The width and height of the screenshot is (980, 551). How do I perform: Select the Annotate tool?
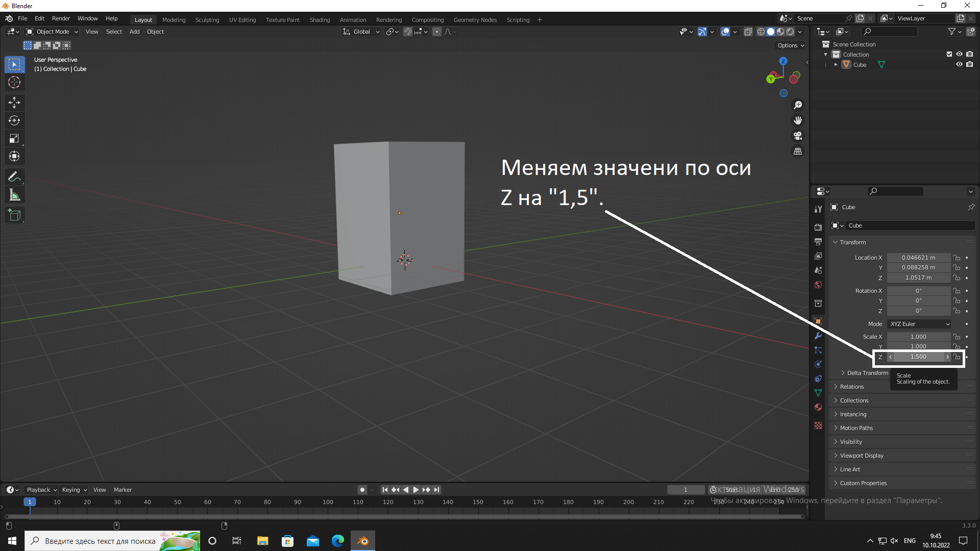14,177
